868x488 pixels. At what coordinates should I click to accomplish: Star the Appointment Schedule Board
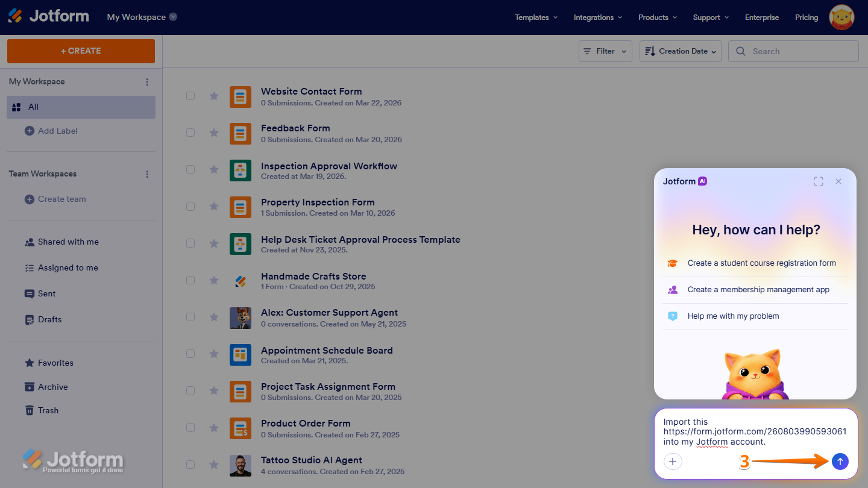[x=214, y=354]
